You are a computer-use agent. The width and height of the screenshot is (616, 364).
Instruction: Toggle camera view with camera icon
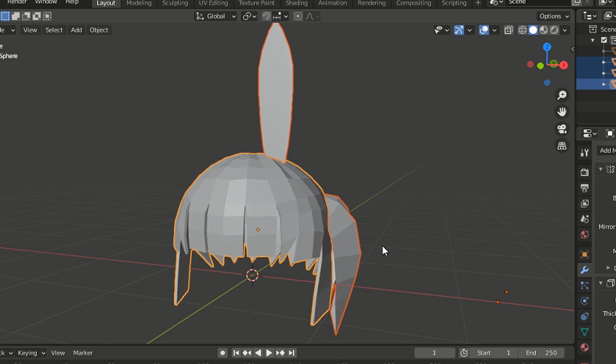[x=562, y=129]
